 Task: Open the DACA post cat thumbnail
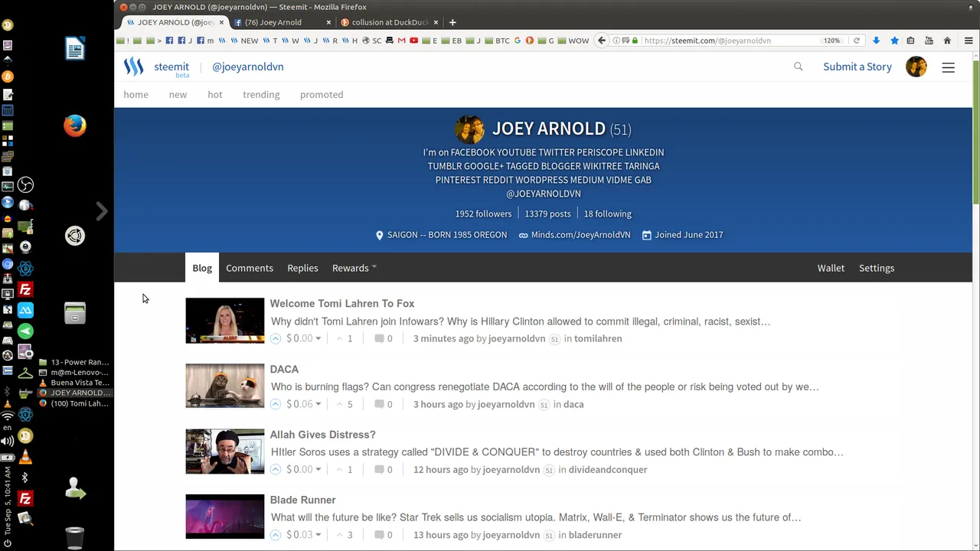[225, 386]
